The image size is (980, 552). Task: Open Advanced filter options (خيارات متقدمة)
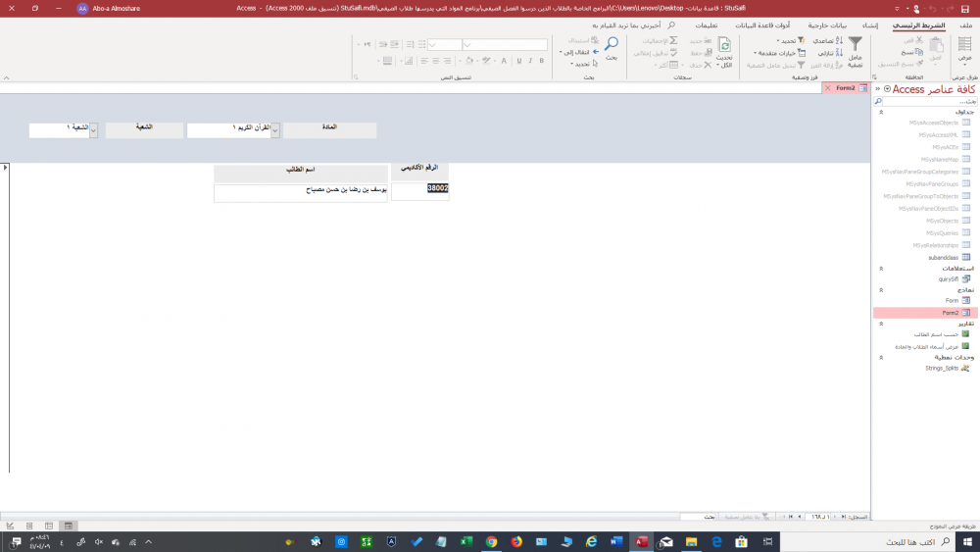click(779, 53)
